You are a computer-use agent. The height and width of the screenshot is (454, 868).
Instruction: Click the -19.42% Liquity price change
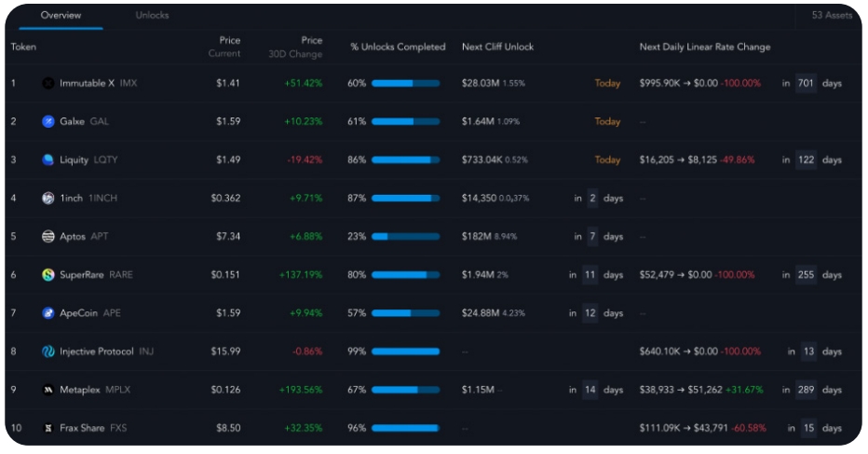[x=305, y=159]
